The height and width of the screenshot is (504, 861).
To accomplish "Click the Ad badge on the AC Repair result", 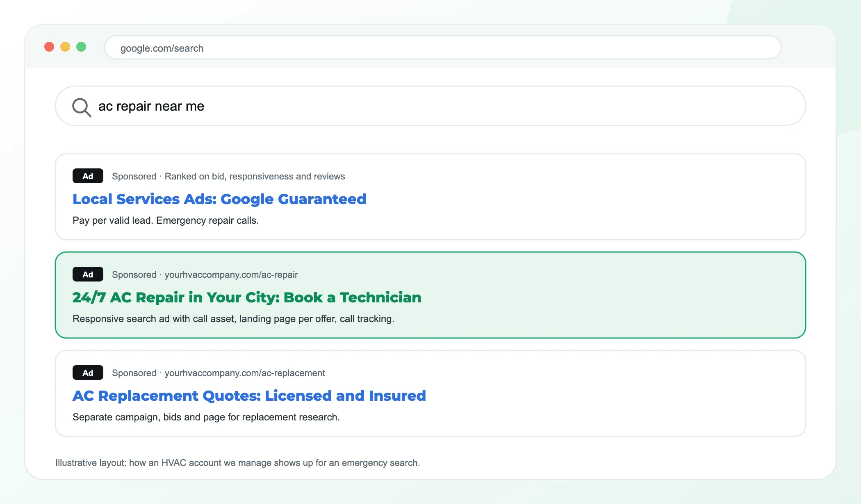I will 88,275.
